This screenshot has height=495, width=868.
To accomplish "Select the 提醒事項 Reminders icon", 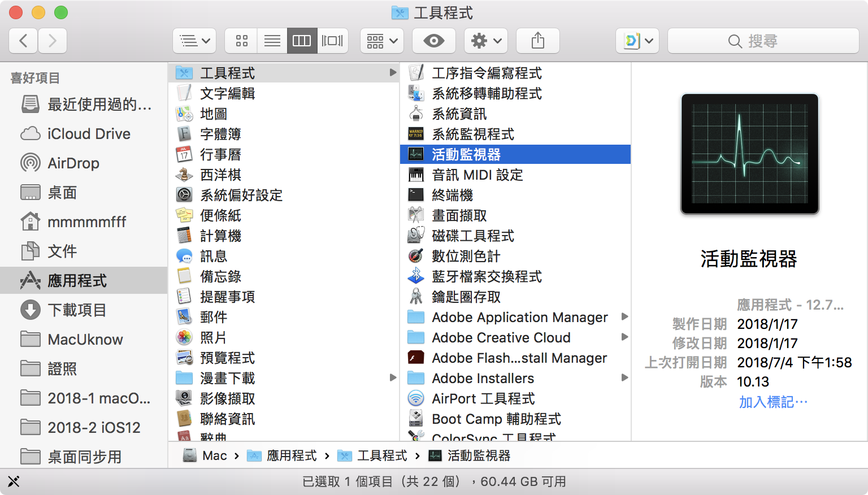I will tap(184, 297).
